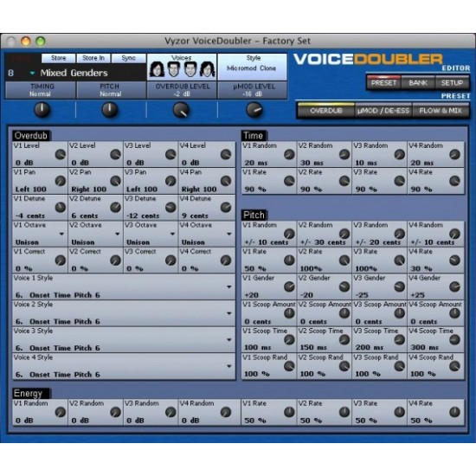Click the V2 Detune knob
The width and height of the screenshot is (476, 476).
(115, 208)
